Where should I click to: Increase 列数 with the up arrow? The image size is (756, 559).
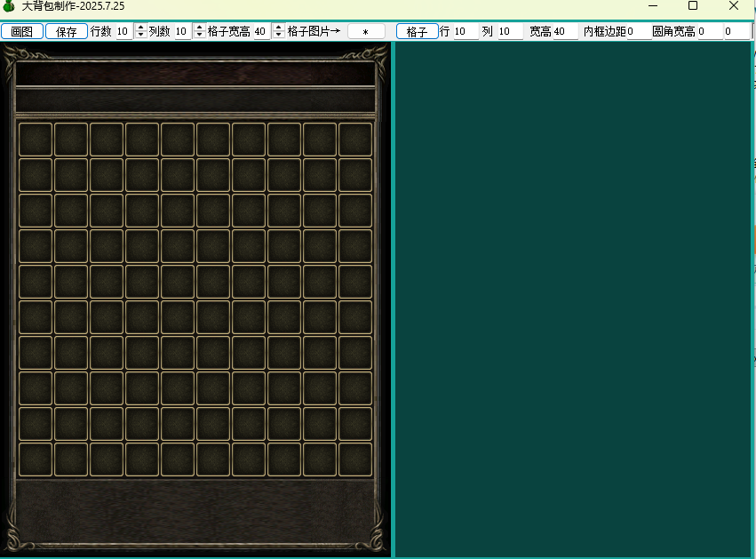(200, 28)
